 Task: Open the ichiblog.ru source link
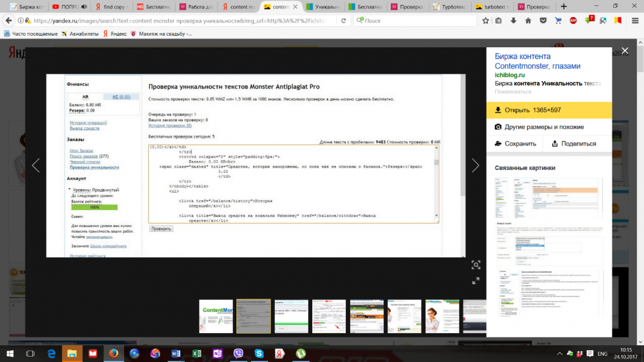click(510, 75)
